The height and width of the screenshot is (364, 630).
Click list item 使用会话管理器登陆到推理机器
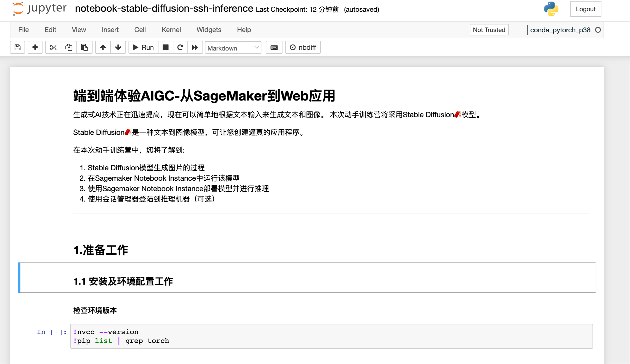151,199
